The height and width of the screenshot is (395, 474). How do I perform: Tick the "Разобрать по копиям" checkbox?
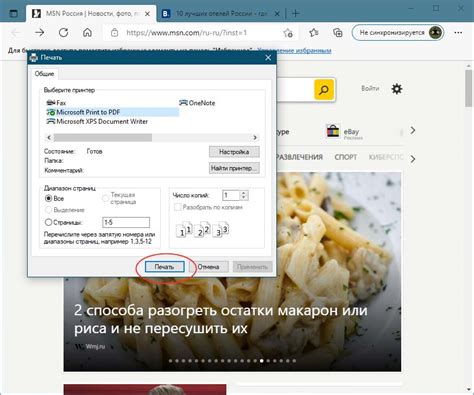178,207
